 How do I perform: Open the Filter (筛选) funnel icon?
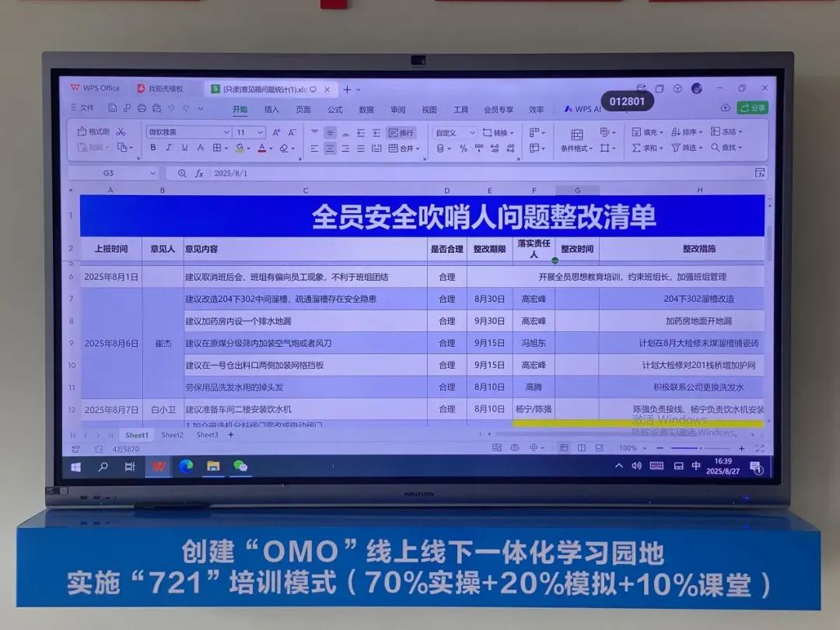coord(684,148)
